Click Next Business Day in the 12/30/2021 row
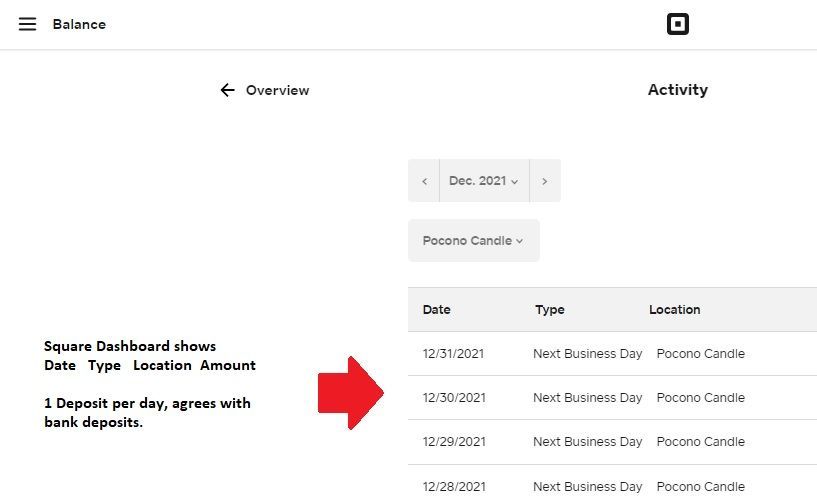Viewport: 817px width, 501px height. click(x=587, y=398)
